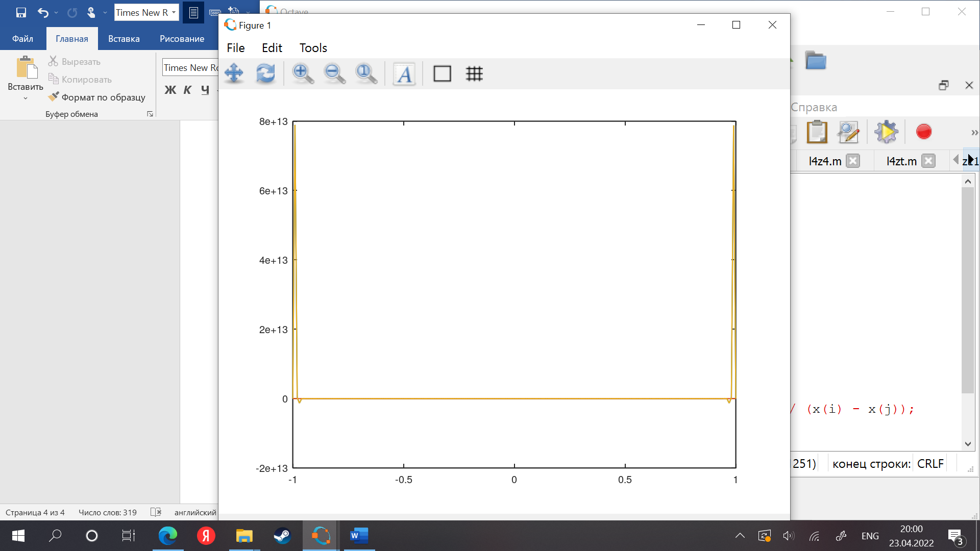Undock the Octave editor panel
Screen dimensions: 980x551
tap(944, 85)
